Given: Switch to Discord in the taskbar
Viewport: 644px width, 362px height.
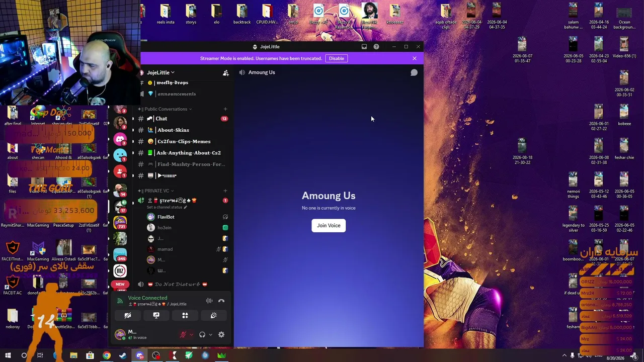Looking at the screenshot, I should click(x=139, y=356).
